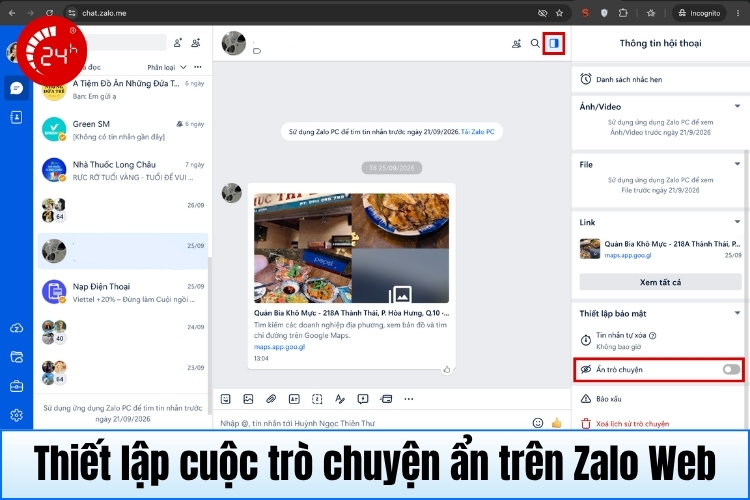Open Tin nhắn tự xóa setting
Image resolution: width=750 pixels, height=500 pixels.
pyautogui.click(x=661, y=341)
